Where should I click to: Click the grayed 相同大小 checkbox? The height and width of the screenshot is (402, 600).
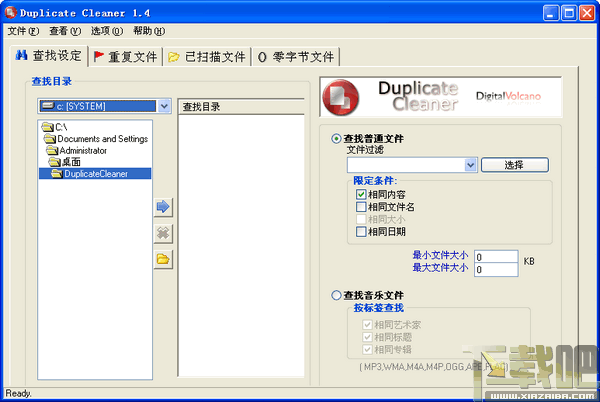361,219
